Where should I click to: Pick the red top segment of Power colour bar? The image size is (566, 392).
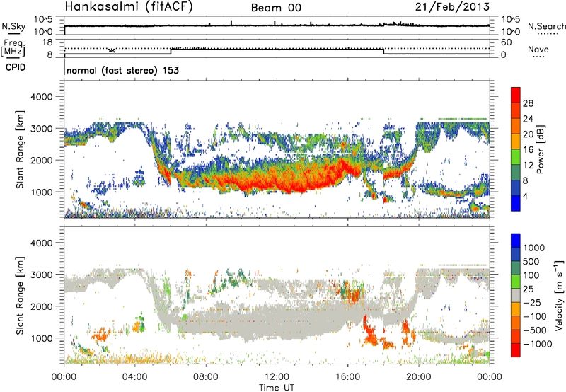(x=516, y=96)
